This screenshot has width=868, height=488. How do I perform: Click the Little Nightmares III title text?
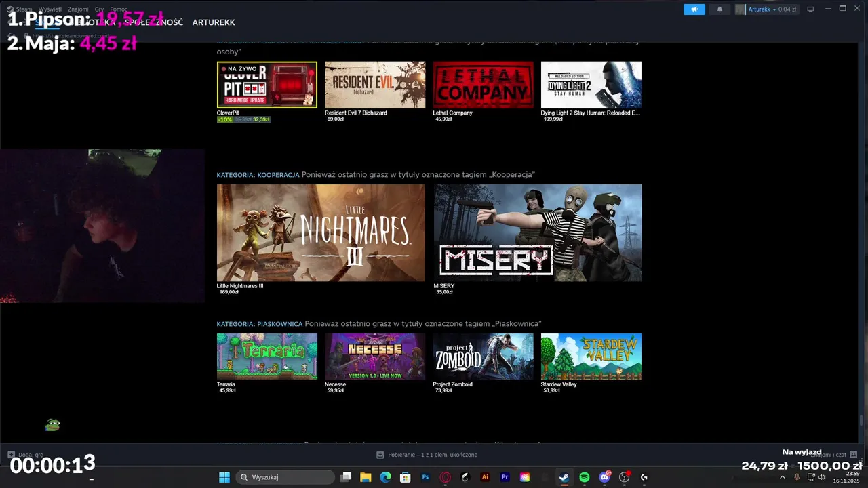coord(240,286)
